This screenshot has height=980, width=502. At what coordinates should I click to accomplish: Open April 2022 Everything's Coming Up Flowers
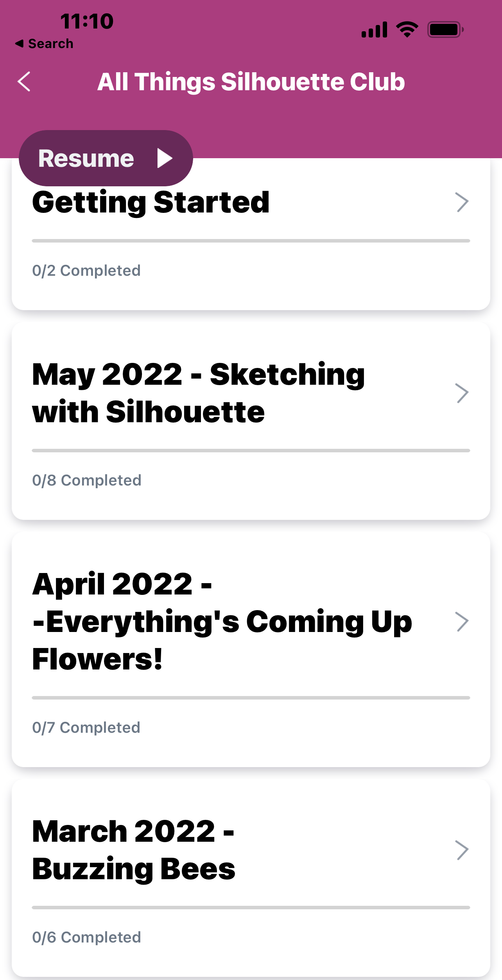tap(222, 621)
